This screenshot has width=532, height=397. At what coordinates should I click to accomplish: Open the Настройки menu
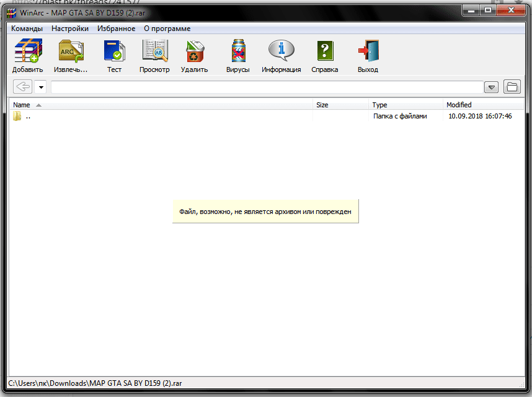tap(70, 29)
